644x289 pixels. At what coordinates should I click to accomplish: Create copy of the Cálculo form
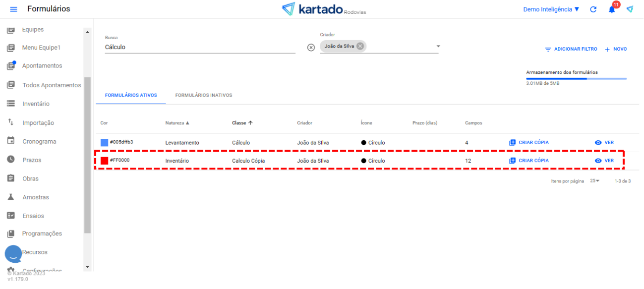point(529,142)
